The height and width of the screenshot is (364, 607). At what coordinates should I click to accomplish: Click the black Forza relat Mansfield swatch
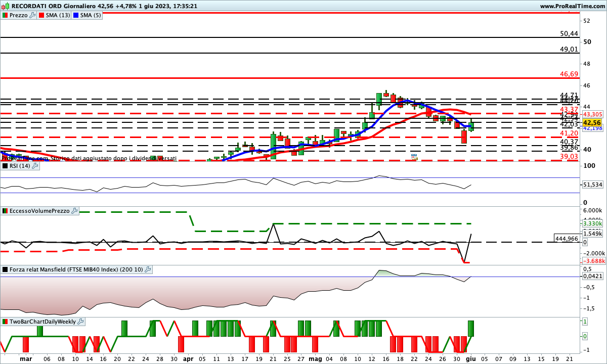pyautogui.click(x=5, y=269)
